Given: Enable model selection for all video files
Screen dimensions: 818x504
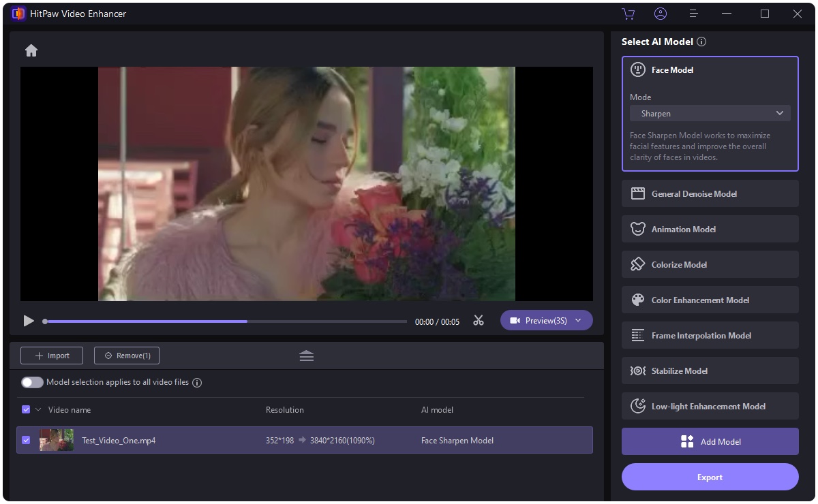Looking at the screenshot, I should pos(32,382).
